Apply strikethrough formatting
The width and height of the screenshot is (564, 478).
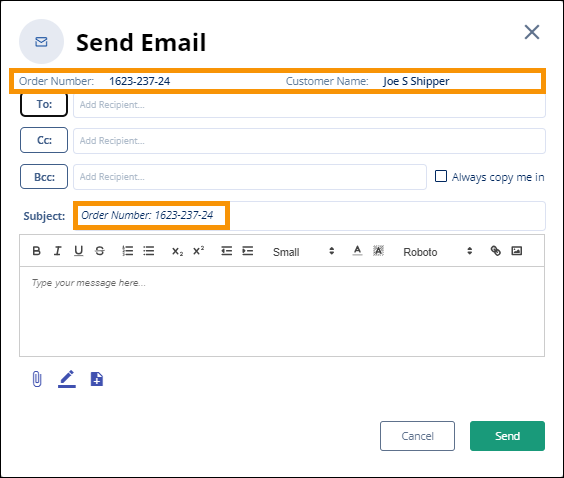coord(100,251)
